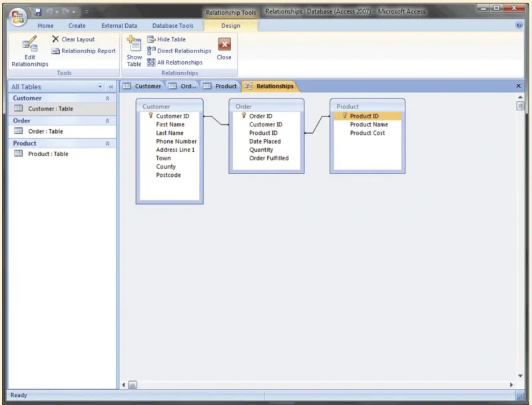Show Direct Relationships
The height and width of the screenshot is (405, 532).
[x=179, y=51]
